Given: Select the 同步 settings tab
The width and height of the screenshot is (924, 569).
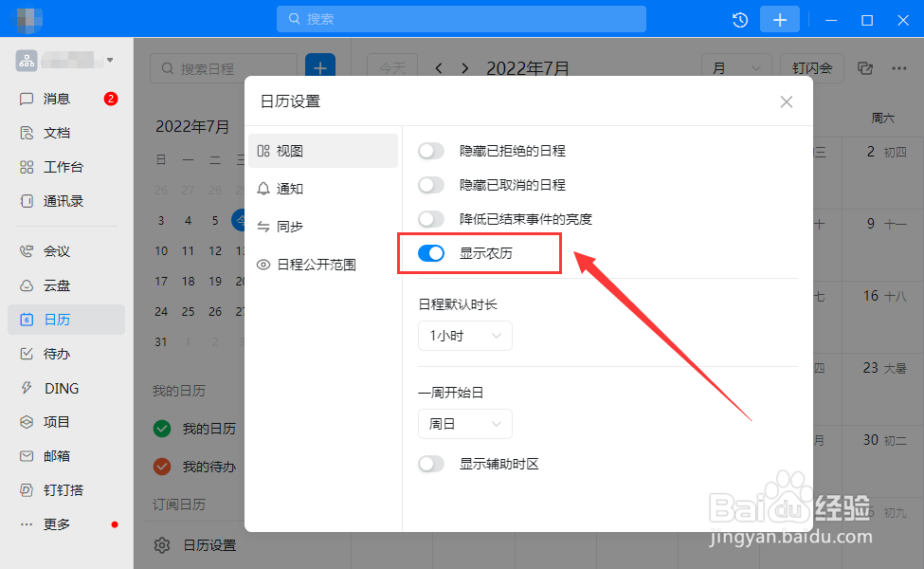Looking at the screenshot, I should tap(323, 227).
